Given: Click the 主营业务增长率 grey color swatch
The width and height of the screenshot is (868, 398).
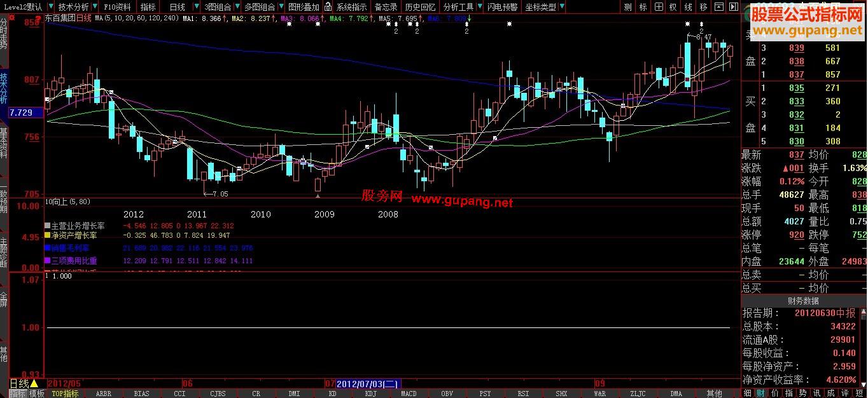Looking at the screenshot, I should (x=47, y=226).
